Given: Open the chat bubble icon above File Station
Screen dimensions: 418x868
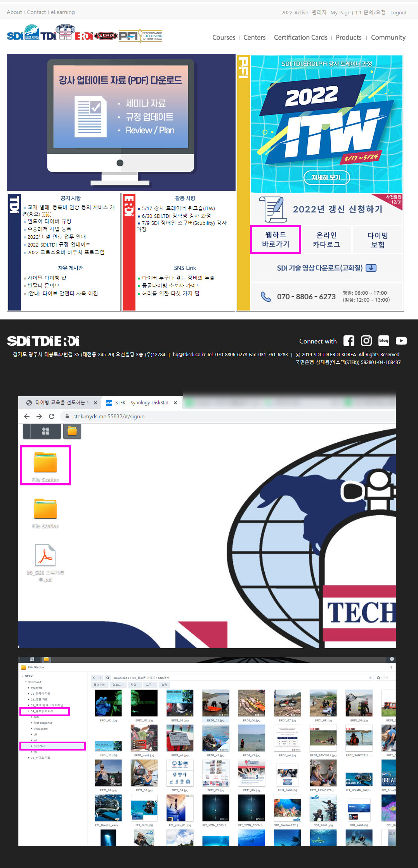Looking at the screenshot, I should click(x=392, y=659).
